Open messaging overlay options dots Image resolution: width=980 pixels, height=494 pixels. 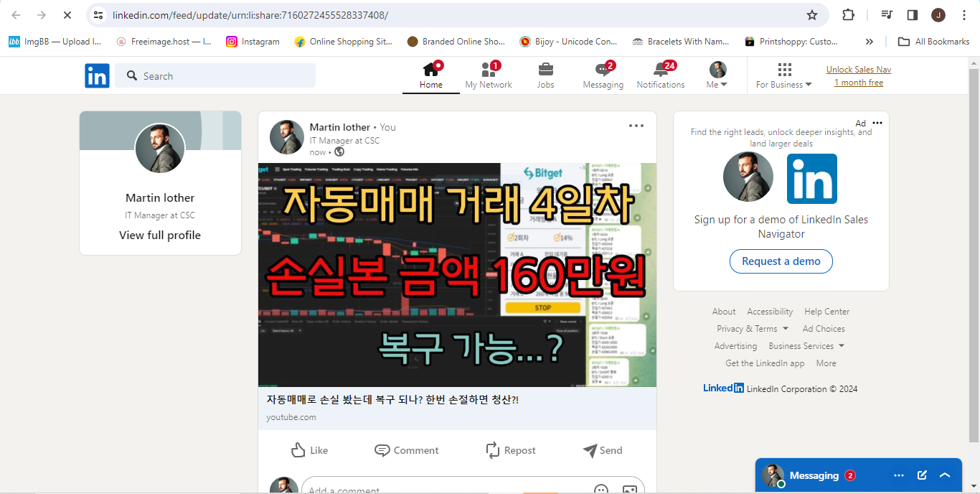[899, 475]
